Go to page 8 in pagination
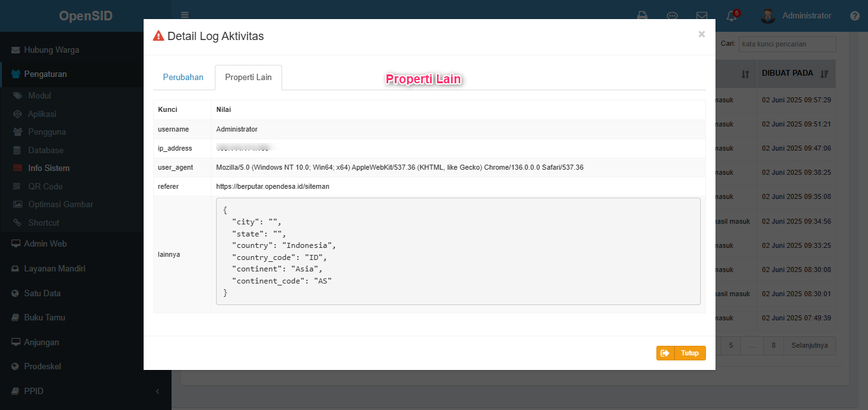 (773, 345)
